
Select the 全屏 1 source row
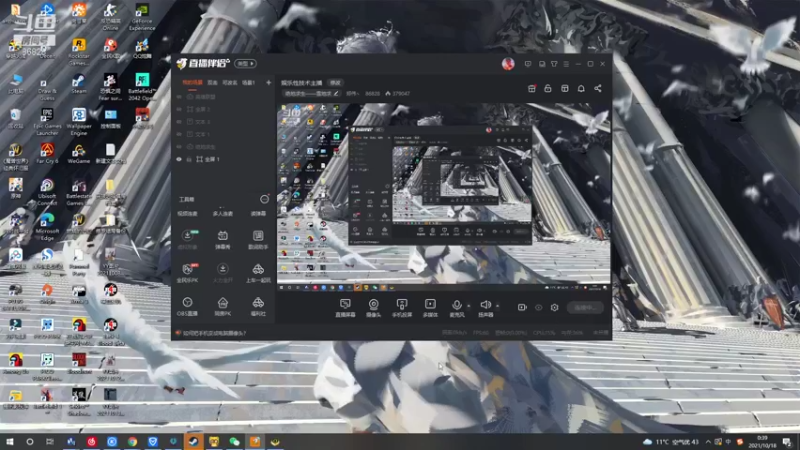click(x=223, y=159)
